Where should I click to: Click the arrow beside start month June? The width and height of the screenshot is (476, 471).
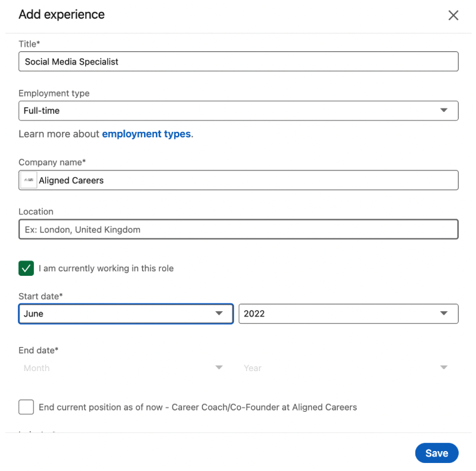click(219, 313)
